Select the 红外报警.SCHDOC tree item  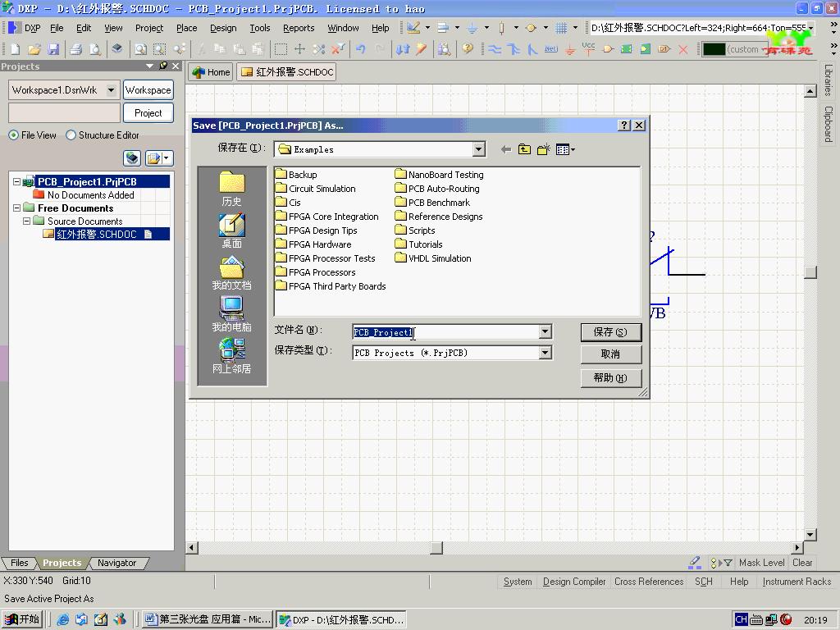click(97, 234)
